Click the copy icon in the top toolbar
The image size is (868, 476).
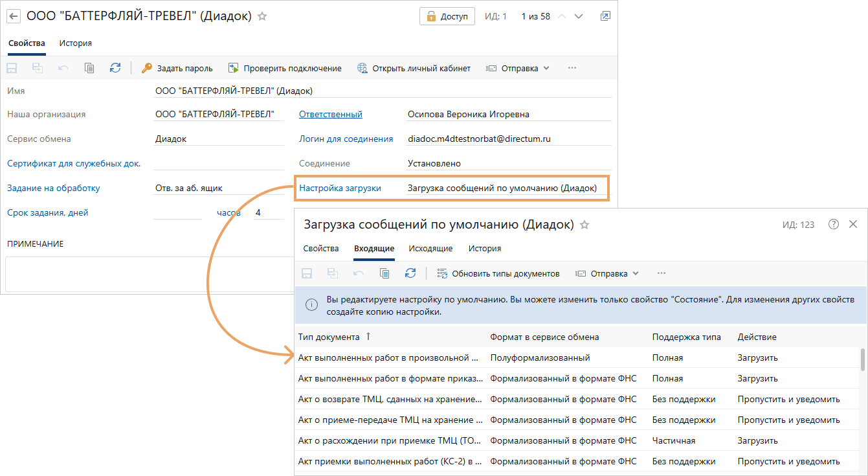coord(89,68)
